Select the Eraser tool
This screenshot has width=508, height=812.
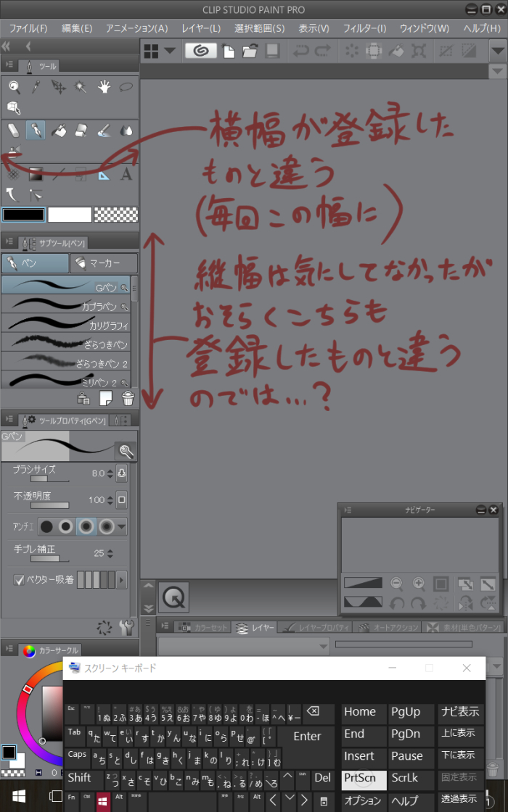point(81,130)
